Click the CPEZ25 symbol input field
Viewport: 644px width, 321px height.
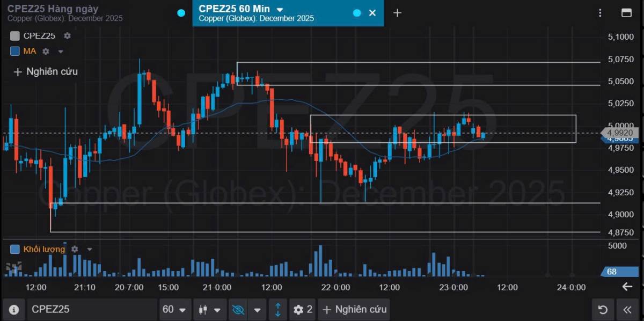click(x=92, y=310)
